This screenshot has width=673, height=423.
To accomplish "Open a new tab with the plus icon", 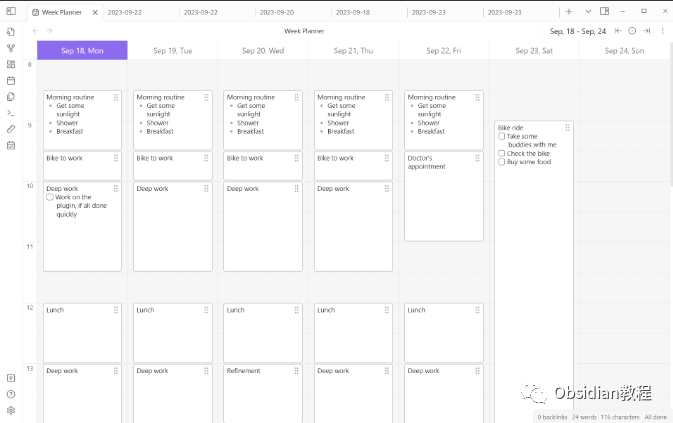I will [x=569, y=12].
